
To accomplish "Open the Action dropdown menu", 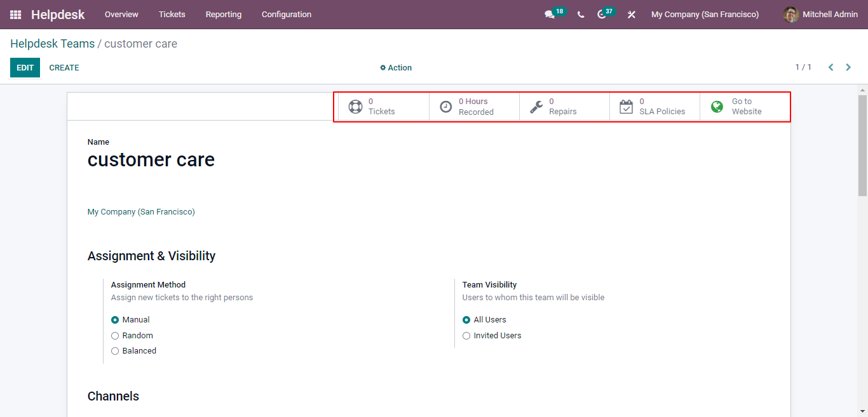I will pyautogui.click(x=396, y=68).
